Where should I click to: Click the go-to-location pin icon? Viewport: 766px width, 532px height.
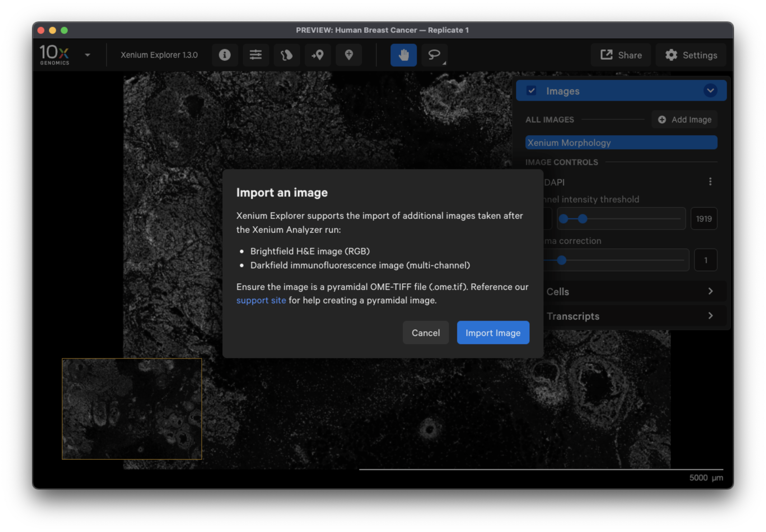(x=318, y=55)
